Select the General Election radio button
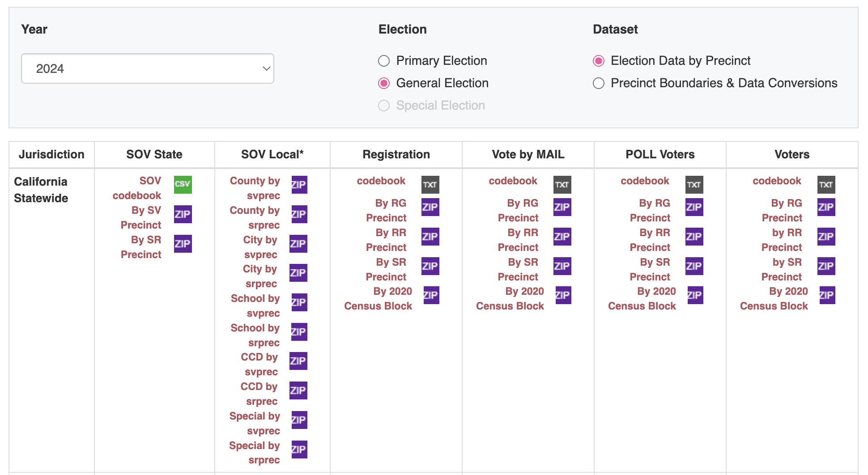The image size is (868, 475). point(384,83)
